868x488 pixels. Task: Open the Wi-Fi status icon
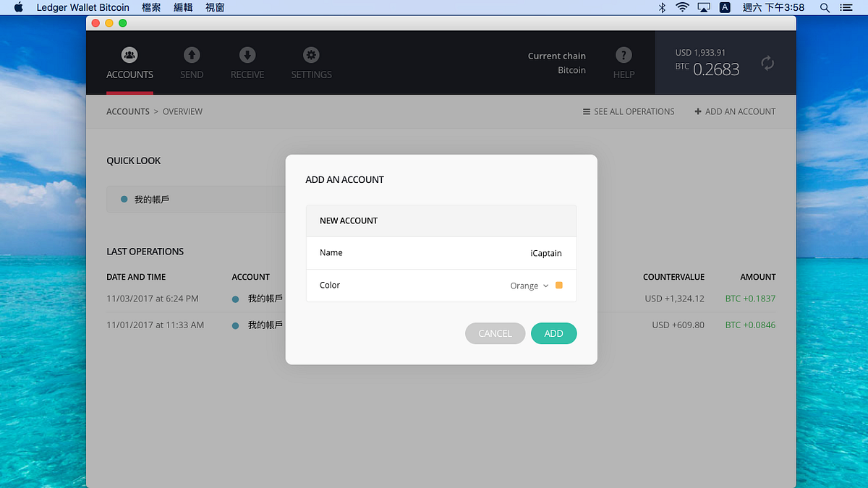pyautogui.click(x=682, y=7)
